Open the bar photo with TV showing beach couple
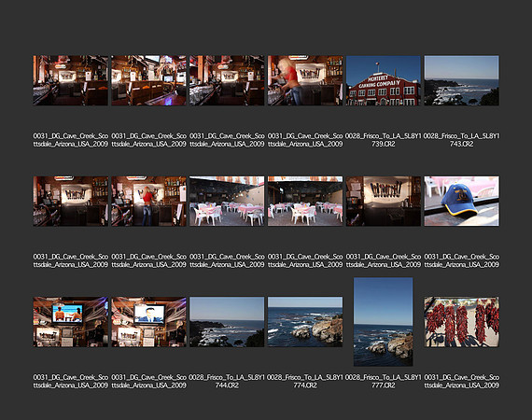Viewport: 532px width, 420px height. point(71,322)
